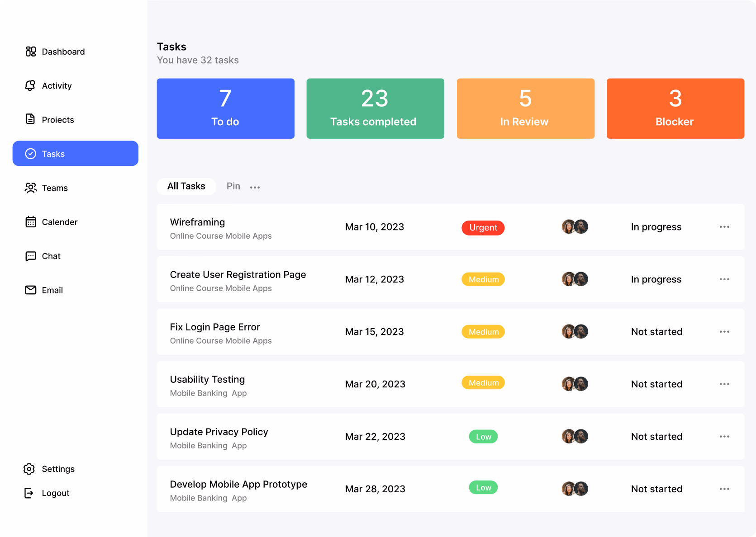Viewport: 756px width, 537px height.
Task: Open the orange Blocker summary card
Action: pyautogui.click(x=675, y=108)
